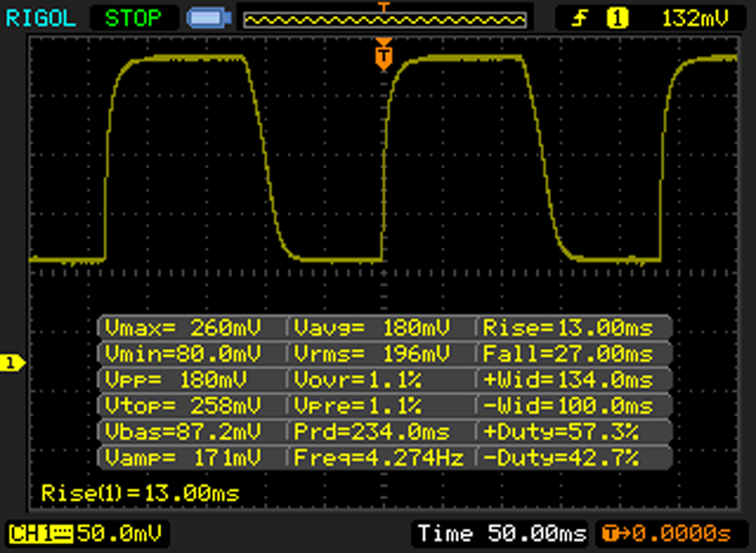Click the Freq=4.274Hz measurement
This screenshot has height=553, width=756.
pyautogui.click(x=379, y=457)
